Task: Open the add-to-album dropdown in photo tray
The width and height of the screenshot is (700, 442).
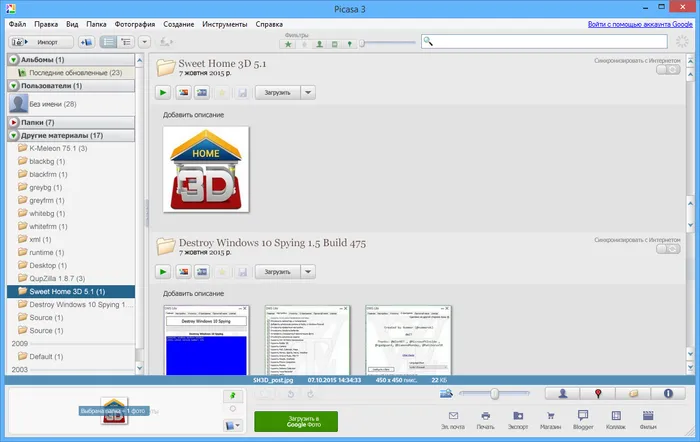Action: click(x=233, y=425)
